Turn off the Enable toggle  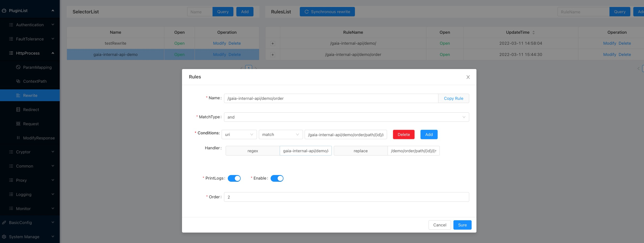(277, 178)
